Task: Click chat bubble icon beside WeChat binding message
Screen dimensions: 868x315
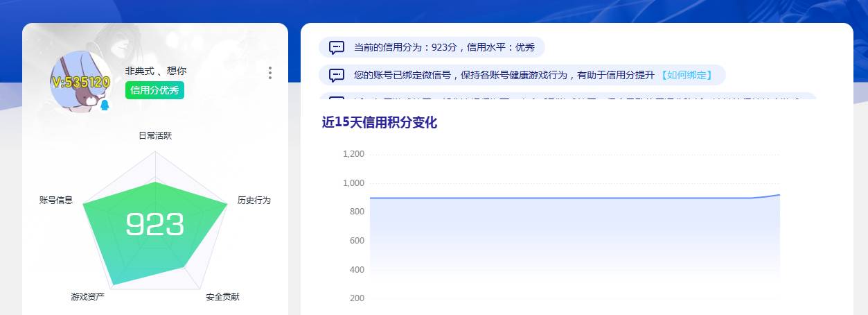Action: (337, 75)
